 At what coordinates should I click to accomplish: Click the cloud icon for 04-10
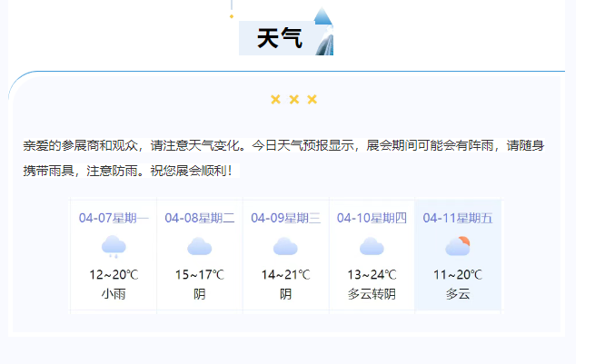click(x=372, y=246)
